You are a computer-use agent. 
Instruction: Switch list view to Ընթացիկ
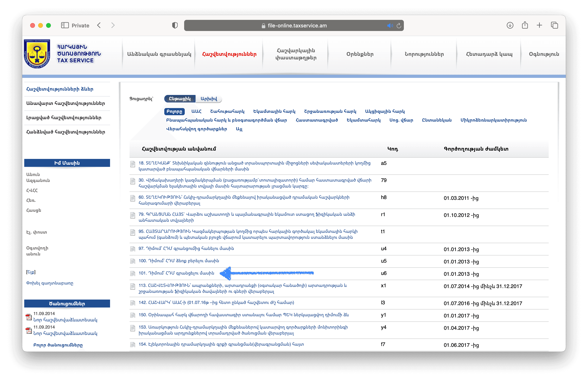click(x=180, y=99)
